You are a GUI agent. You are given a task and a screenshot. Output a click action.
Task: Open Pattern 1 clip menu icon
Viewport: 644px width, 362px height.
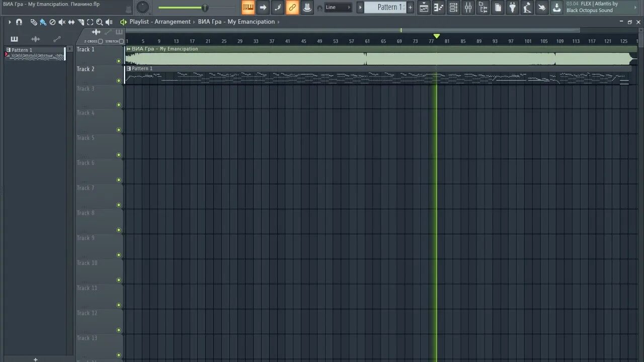128,68
